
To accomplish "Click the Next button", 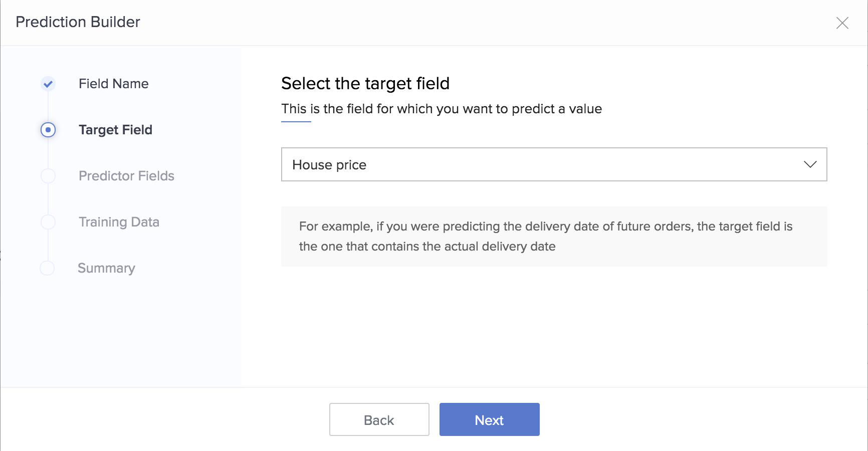I will 490,419.
